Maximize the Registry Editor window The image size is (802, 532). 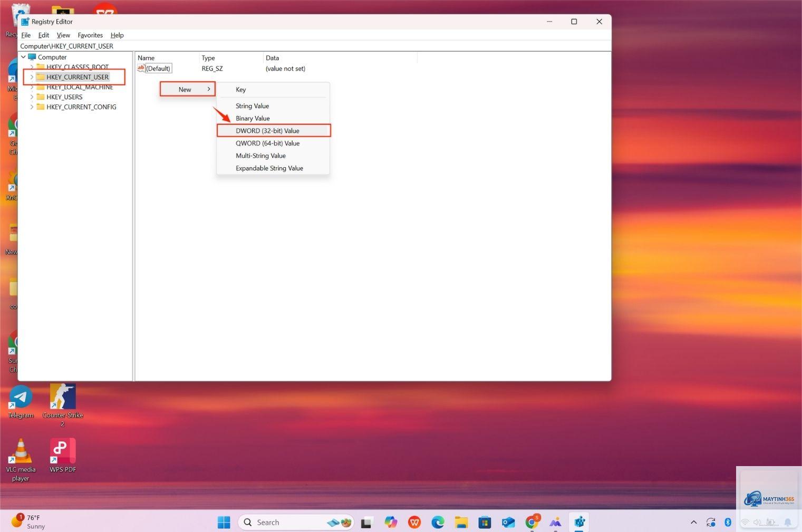[574, 22]
